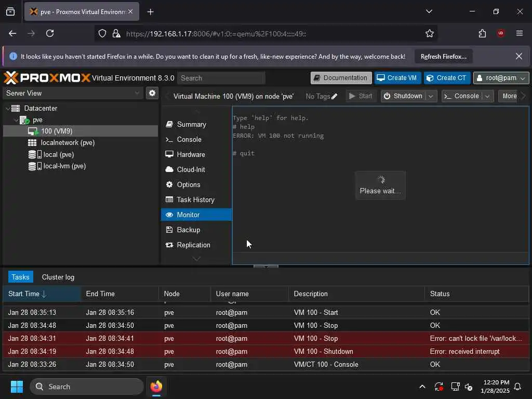Open the Firefox extensions puzzle icon
532x399 pixels.
tap(482, 33)
